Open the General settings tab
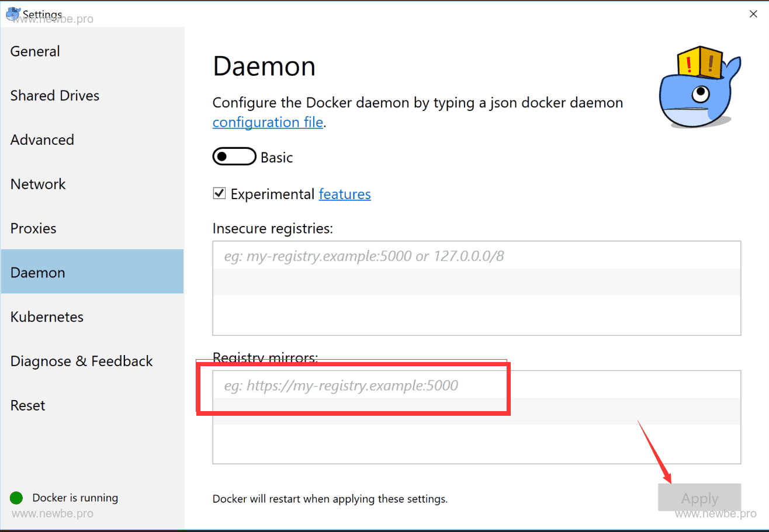 coord(35,51)
